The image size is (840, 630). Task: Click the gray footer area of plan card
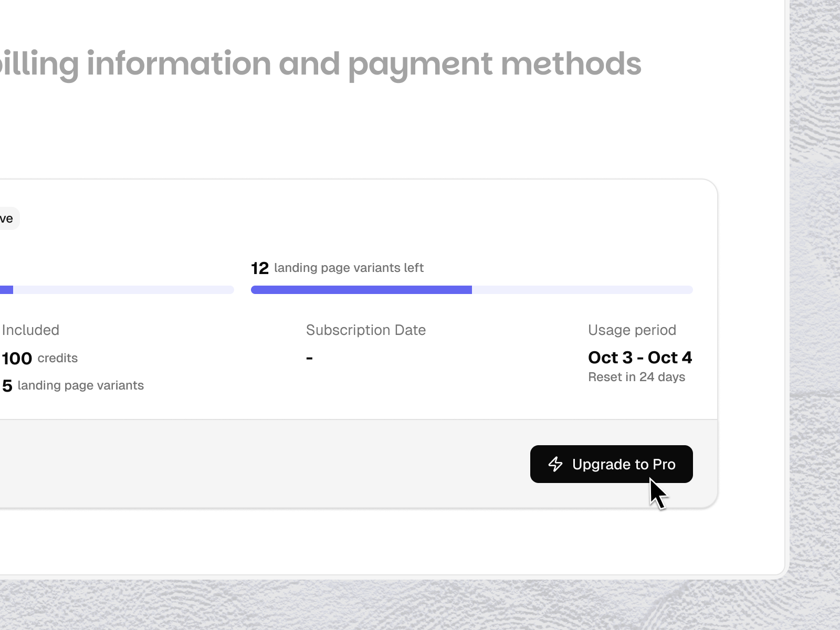tap(262, 464)
